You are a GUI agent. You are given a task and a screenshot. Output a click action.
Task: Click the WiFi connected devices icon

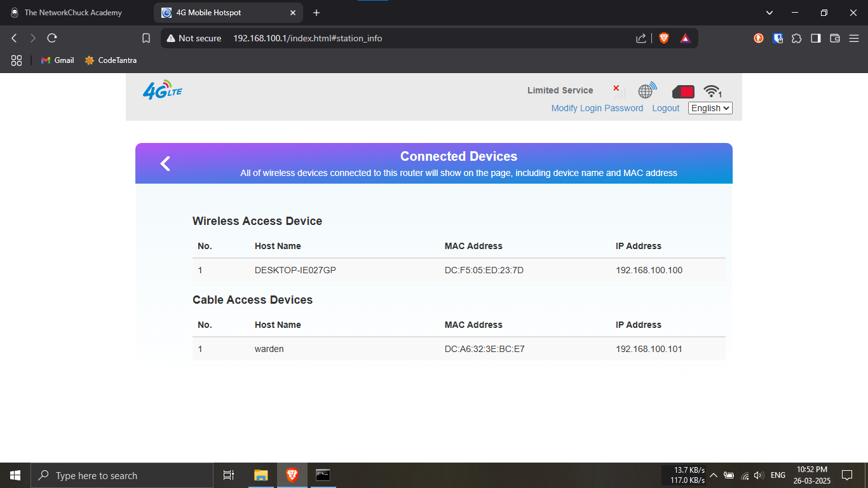pos(712,91)
